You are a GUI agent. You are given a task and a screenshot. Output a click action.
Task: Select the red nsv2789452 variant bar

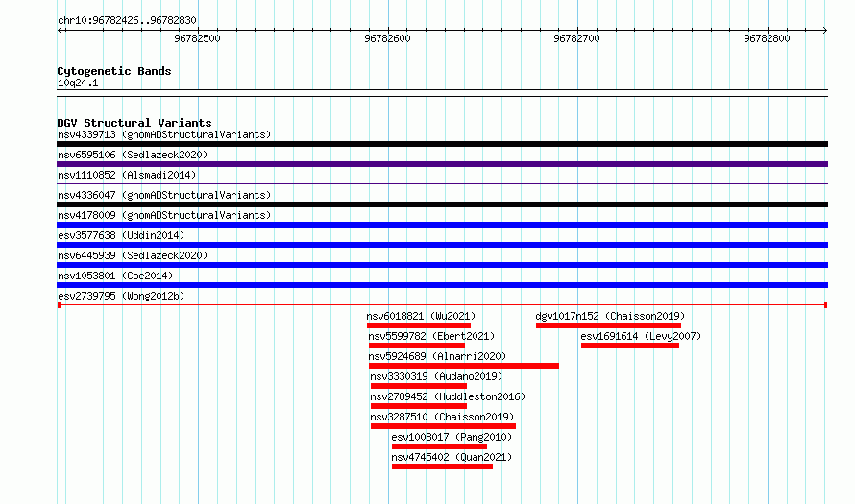click(419, 406)
